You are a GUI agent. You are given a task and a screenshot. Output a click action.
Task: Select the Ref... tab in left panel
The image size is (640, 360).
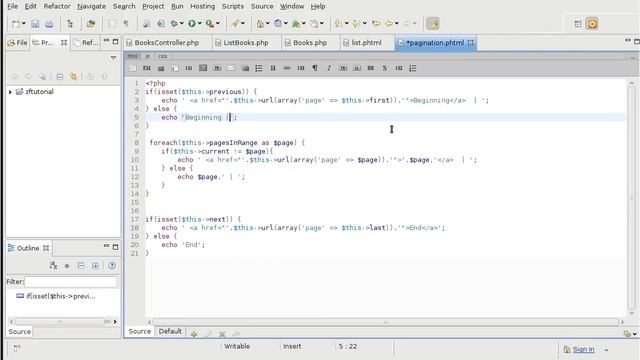87,42
